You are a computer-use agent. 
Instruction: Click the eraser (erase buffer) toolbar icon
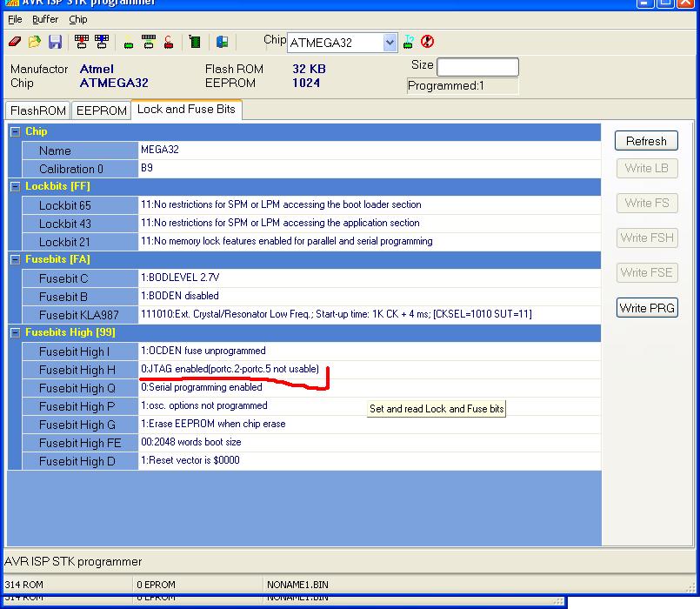point(15,42)
